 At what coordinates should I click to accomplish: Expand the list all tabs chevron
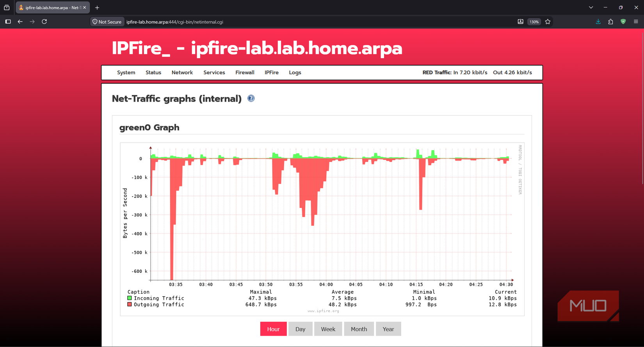pos(591,7)
